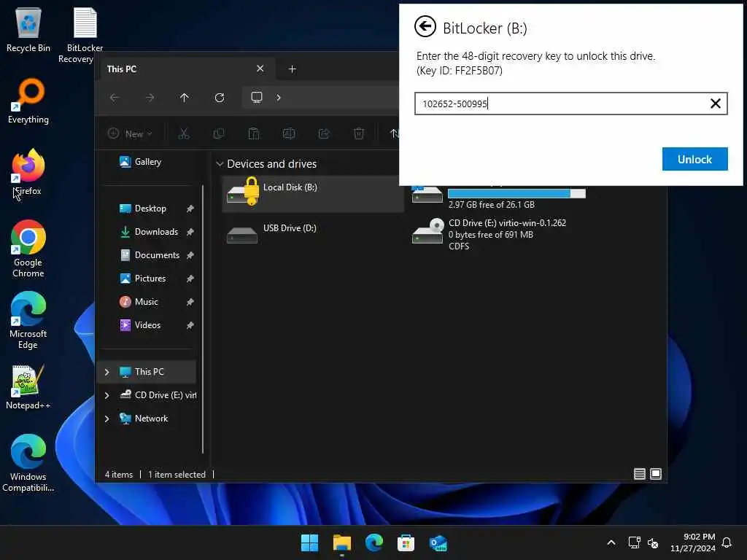The height and width of the screenshot is (560, 747).
Task: Navigate forward in File Explorer
Action: (x=150, y=98)
